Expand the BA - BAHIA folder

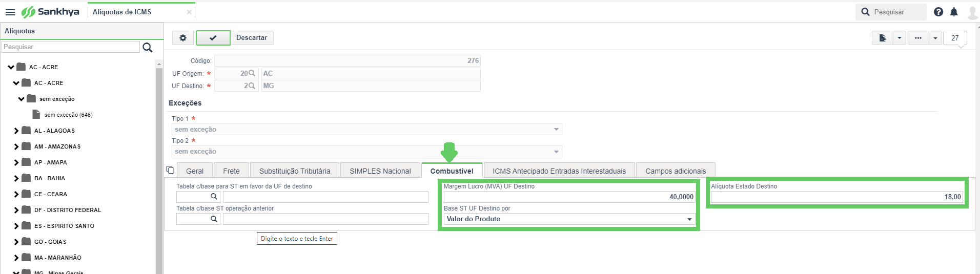tap(16, 179)
